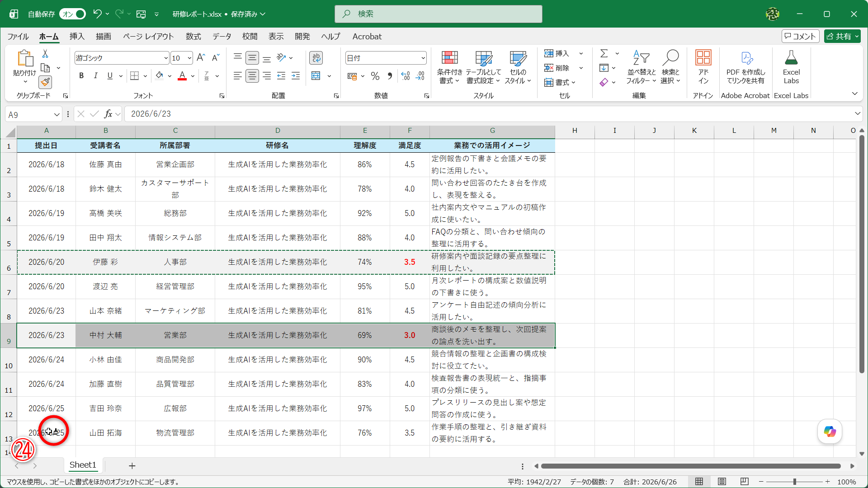The height and width of the screenshot is (488, 868).
Task: Adjust the zoom slider handle
Action: coord(795,482)
